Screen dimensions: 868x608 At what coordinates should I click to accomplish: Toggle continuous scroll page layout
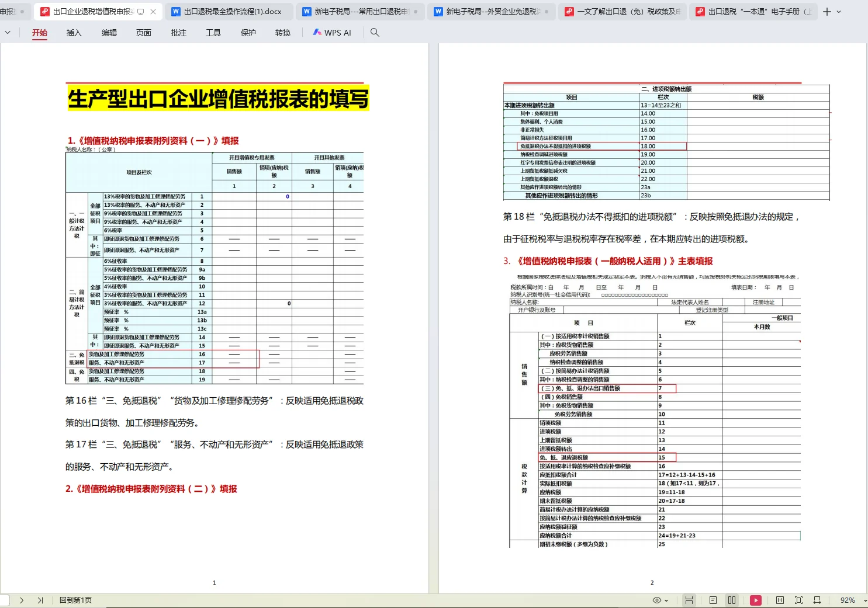(690, 600)
